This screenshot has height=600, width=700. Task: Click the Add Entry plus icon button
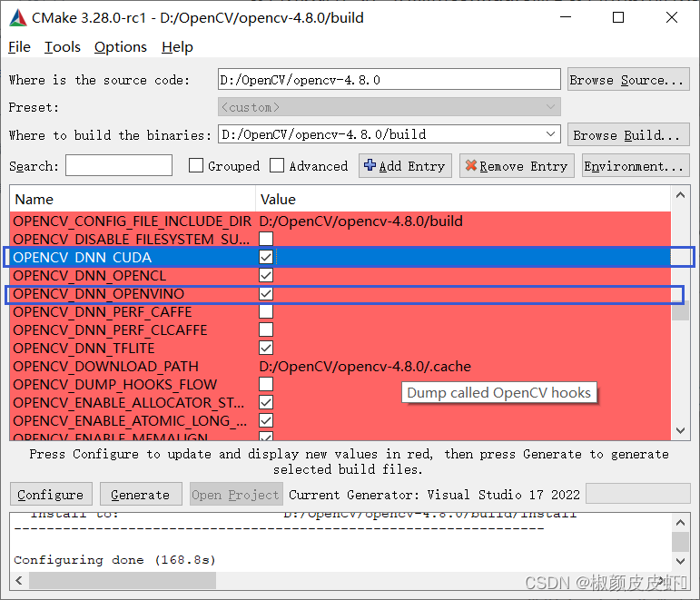click(405, 166)
